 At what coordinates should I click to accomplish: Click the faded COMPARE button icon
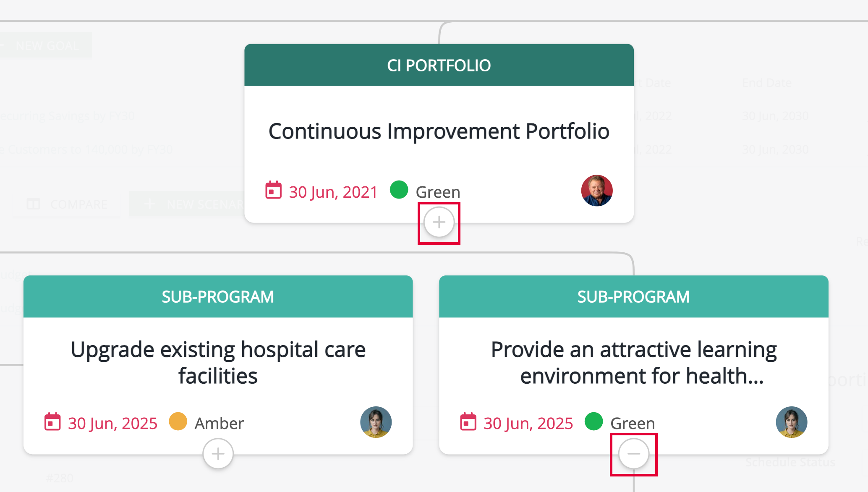click(x=33, y=204)
